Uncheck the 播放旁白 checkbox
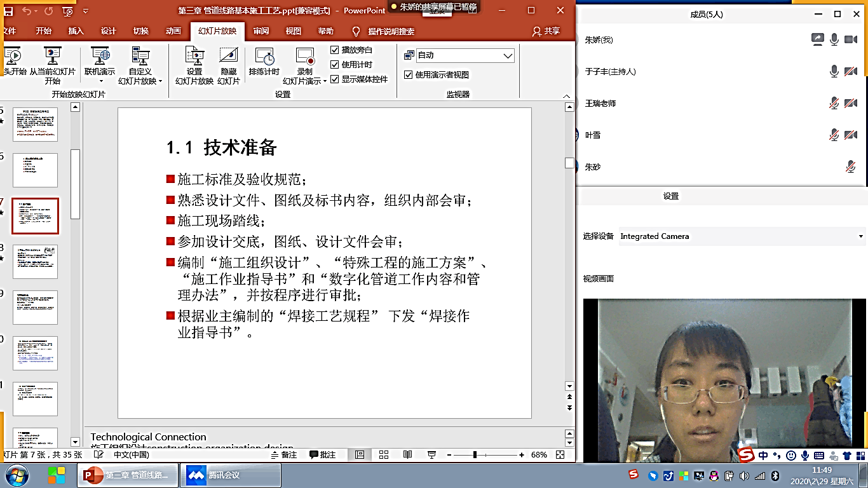 tap(335, 50)
